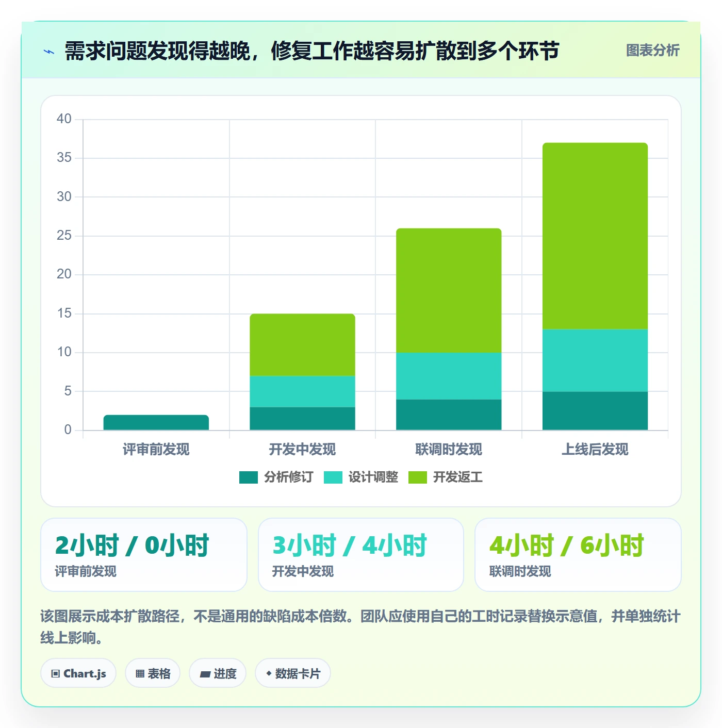Click the y-axis value 25
Image resolution: width=722 pixels, height=728 pixels.
pyautogui.click(x=64, y=236)
